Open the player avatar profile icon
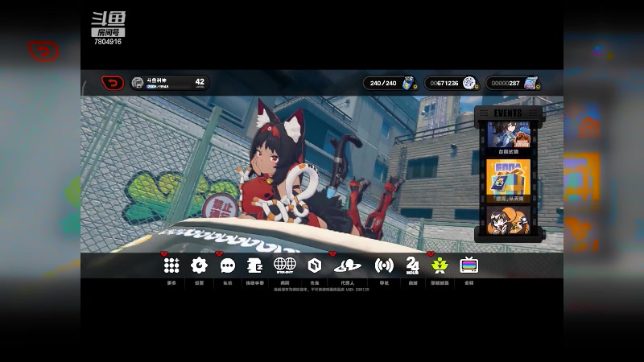 [x=138, y=83]
